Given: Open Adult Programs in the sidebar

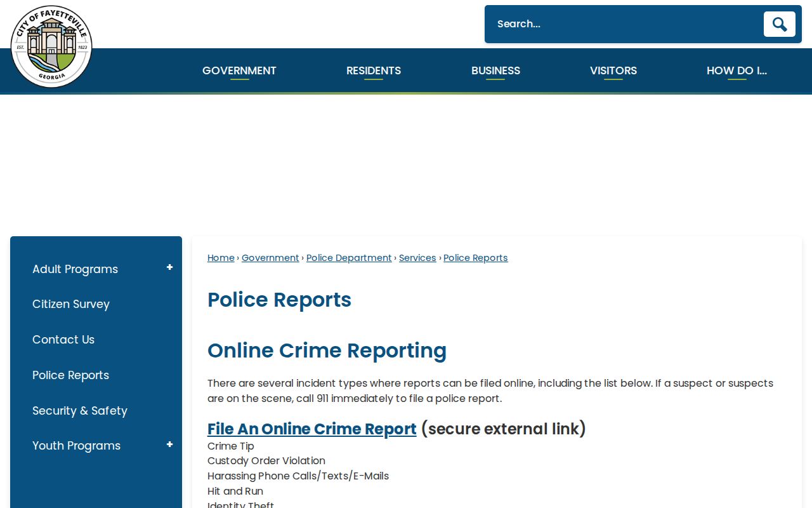Looking at the screenshot, I should (x=75, y=269).
